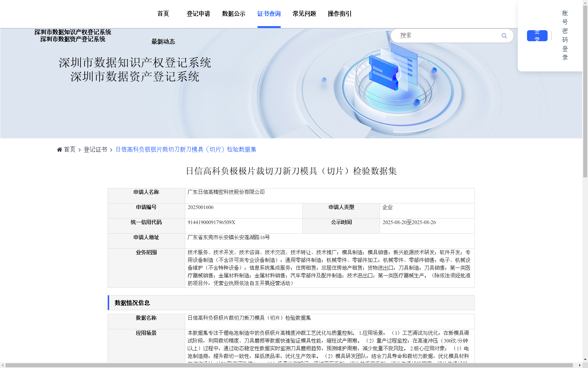
Task: Click the vertical scrollbar down arrow
Action: click(585, 360)
